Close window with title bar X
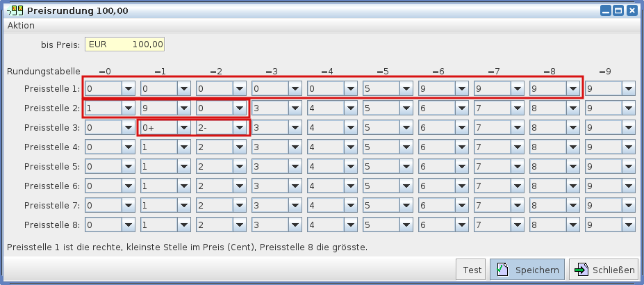Viewport: 644px width, 285px height. (631, 10)
